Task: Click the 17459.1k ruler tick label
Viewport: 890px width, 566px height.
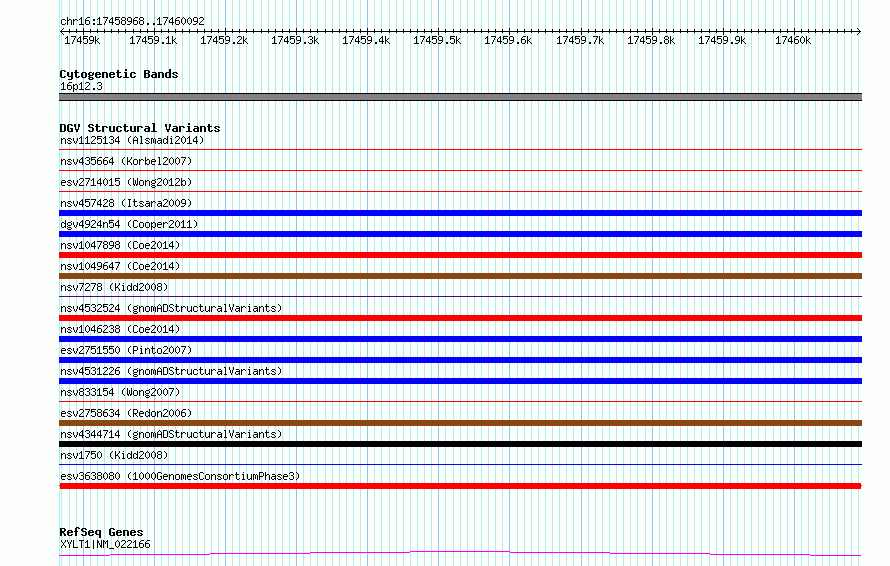Action: (153, 40)
